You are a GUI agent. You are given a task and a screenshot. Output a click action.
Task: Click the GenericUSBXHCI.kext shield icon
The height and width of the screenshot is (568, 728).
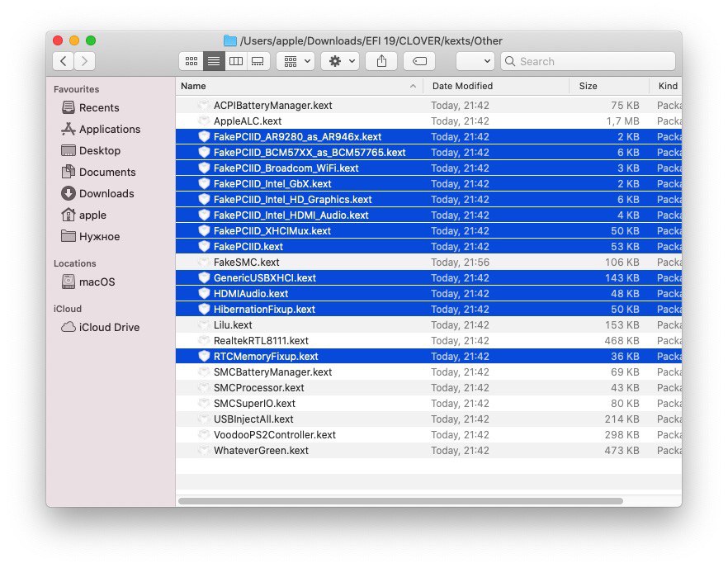click(x=204, y=277)
